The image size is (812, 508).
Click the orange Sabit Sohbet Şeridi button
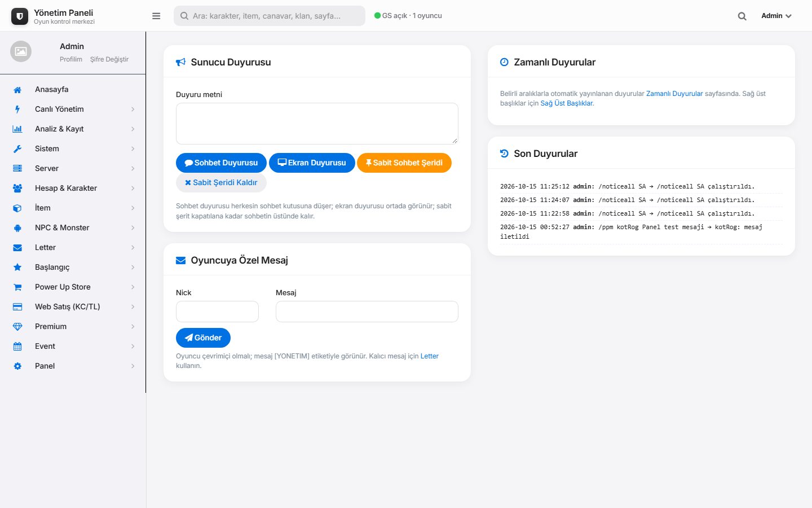(404, 163)
